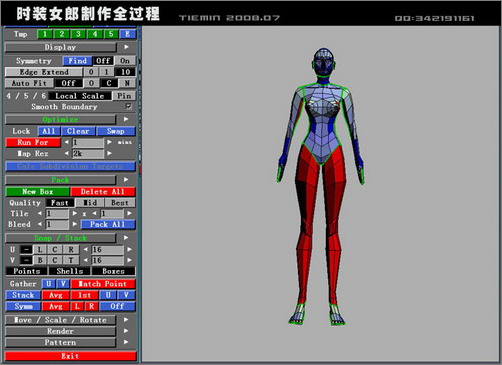Click the blue E Tmp button
The image size is (502, 365).
127,34
